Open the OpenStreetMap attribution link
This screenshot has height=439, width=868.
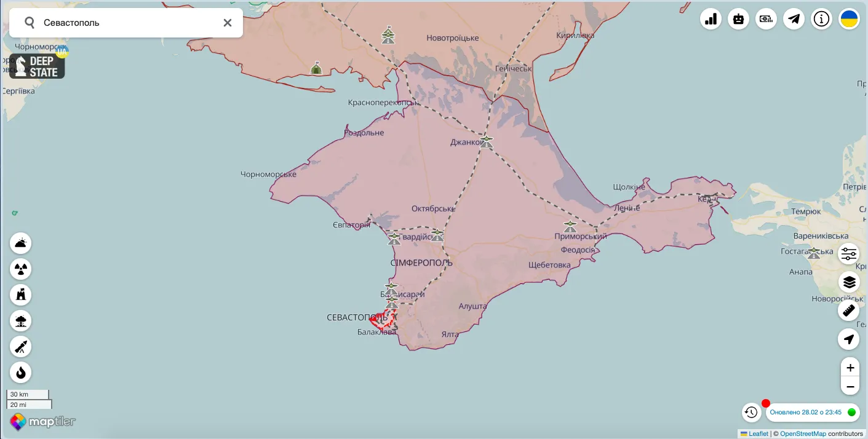[803, 434]
